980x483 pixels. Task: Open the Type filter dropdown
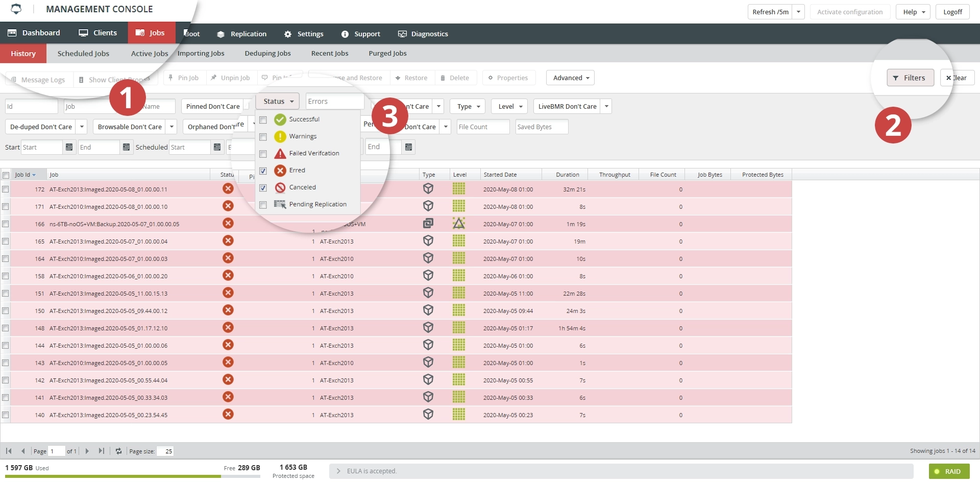click(468, 106)
